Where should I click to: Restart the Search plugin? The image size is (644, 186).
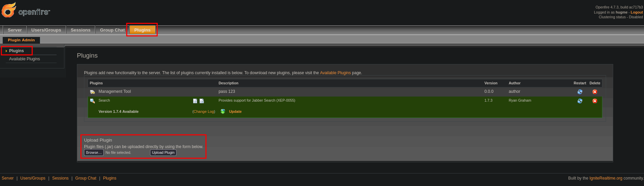(580, 101)
